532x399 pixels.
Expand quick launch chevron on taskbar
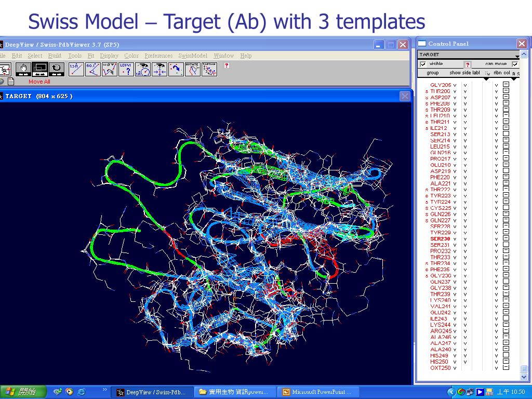pos(104,390)
